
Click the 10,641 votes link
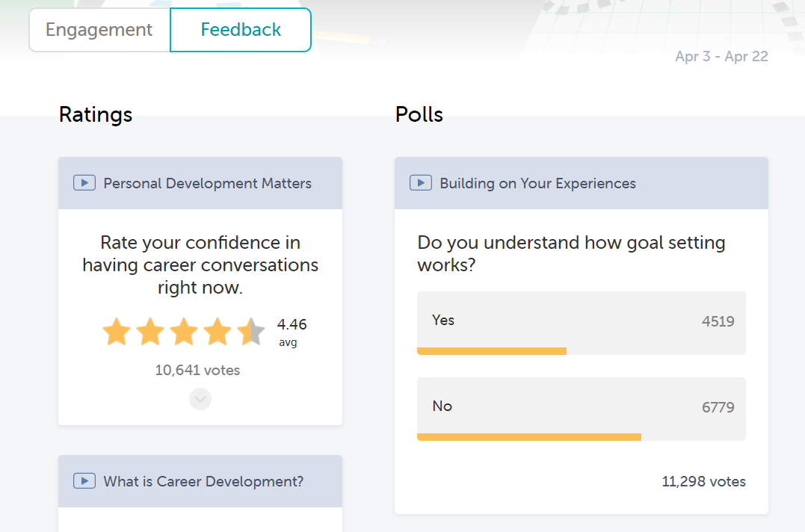pos(197,370)
